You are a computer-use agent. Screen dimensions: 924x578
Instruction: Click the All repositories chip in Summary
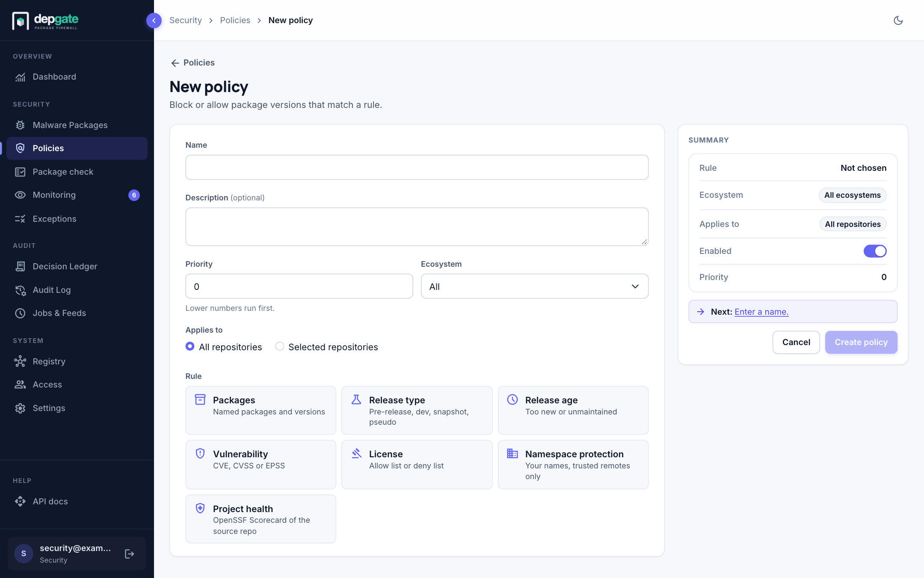pos(853,224)
